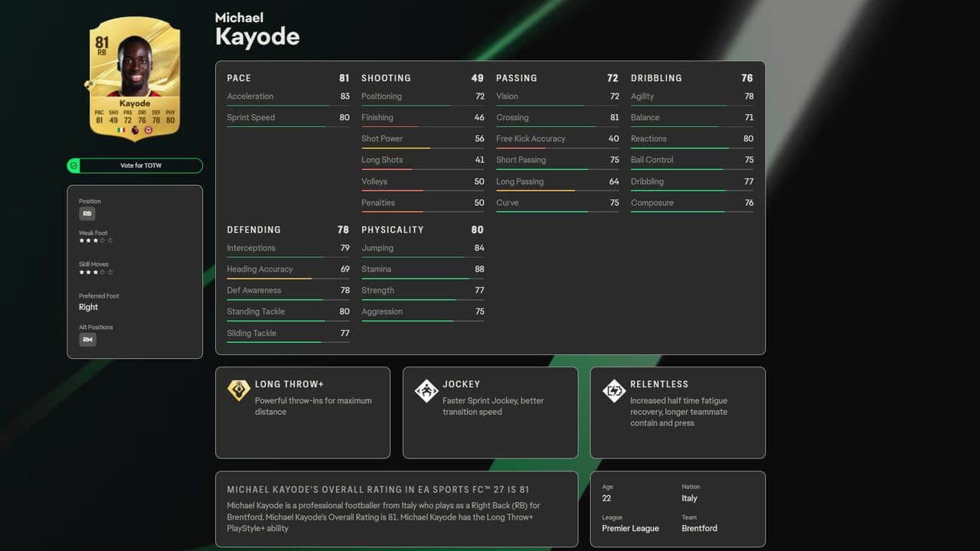
Task: Click the Jockey PlayStyle icon
Action: click(x=426, y=390)
